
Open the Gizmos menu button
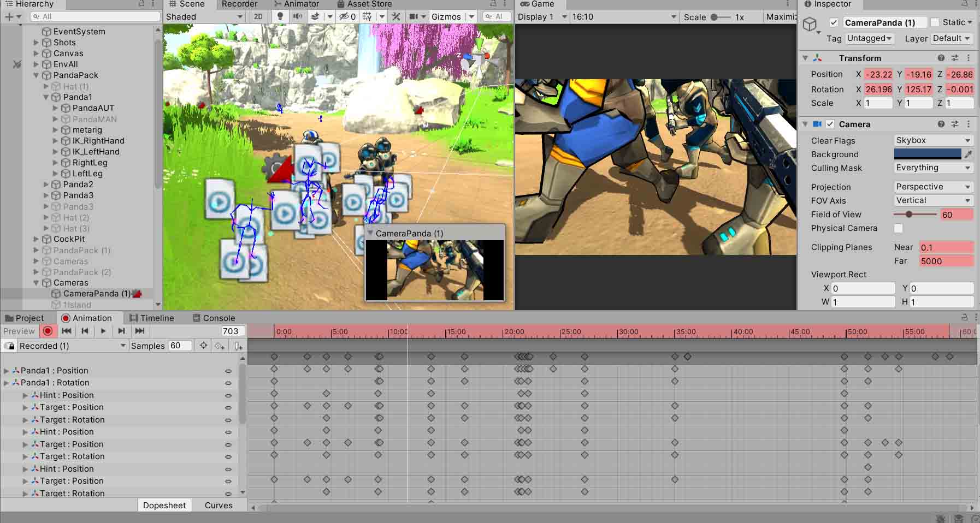coord(446,17)
